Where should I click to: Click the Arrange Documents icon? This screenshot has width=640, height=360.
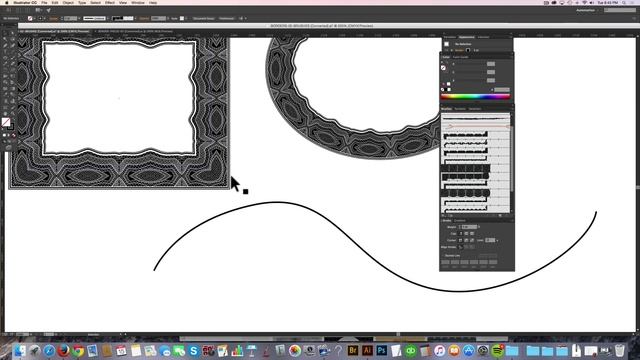click(38, 10)
